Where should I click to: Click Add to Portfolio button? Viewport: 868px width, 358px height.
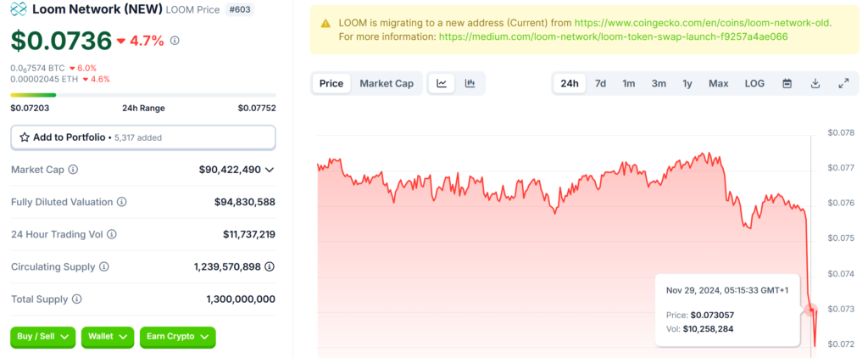pyautogui.click(x=142, y=137)
